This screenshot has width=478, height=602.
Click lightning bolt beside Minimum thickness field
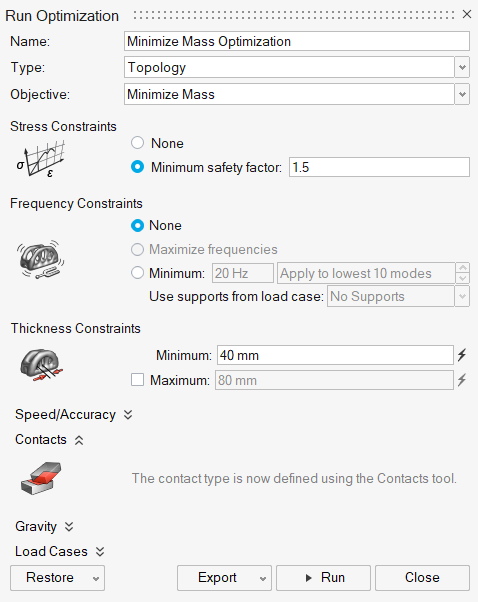462,355
